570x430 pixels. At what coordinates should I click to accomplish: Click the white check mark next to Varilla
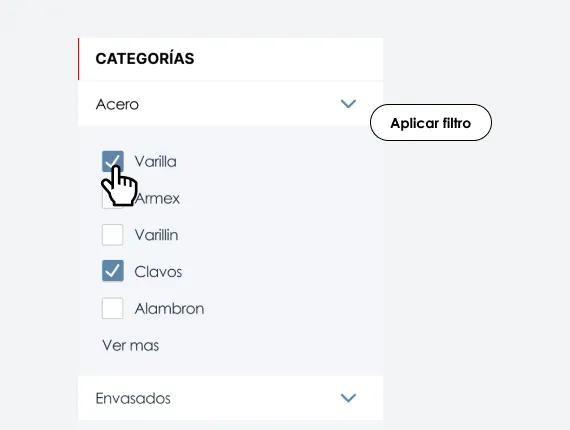112,160
